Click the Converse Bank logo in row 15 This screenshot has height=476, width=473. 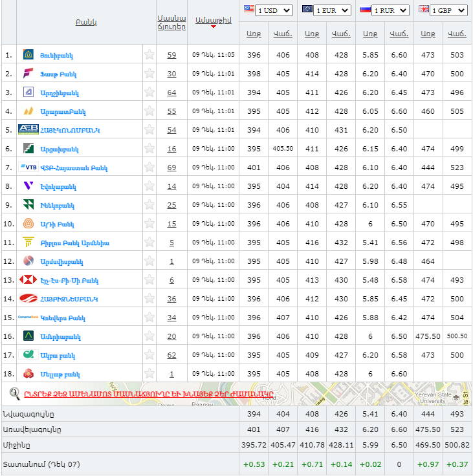coord(28,317)
